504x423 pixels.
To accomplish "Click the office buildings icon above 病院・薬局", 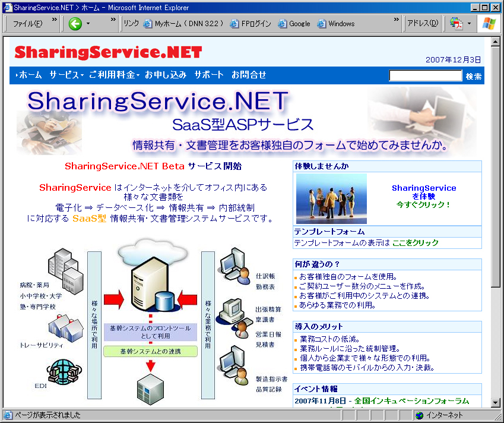I will point(66,271).
